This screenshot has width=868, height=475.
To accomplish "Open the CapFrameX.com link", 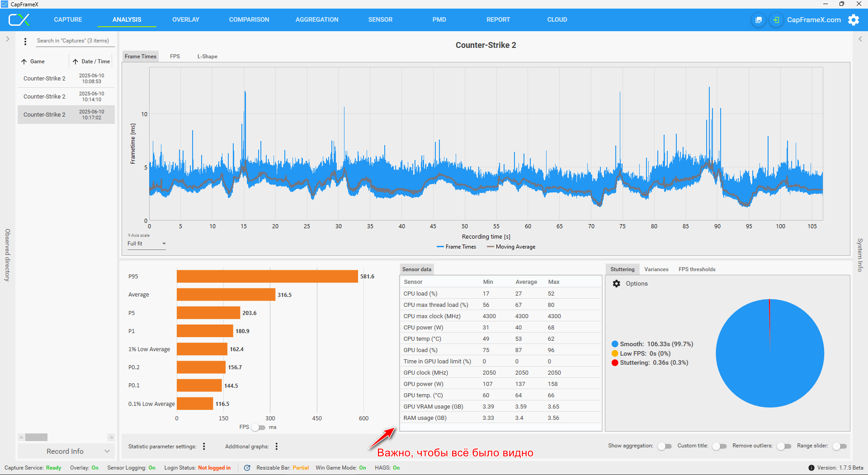I will pyautogui.click(x=814, y=20).
